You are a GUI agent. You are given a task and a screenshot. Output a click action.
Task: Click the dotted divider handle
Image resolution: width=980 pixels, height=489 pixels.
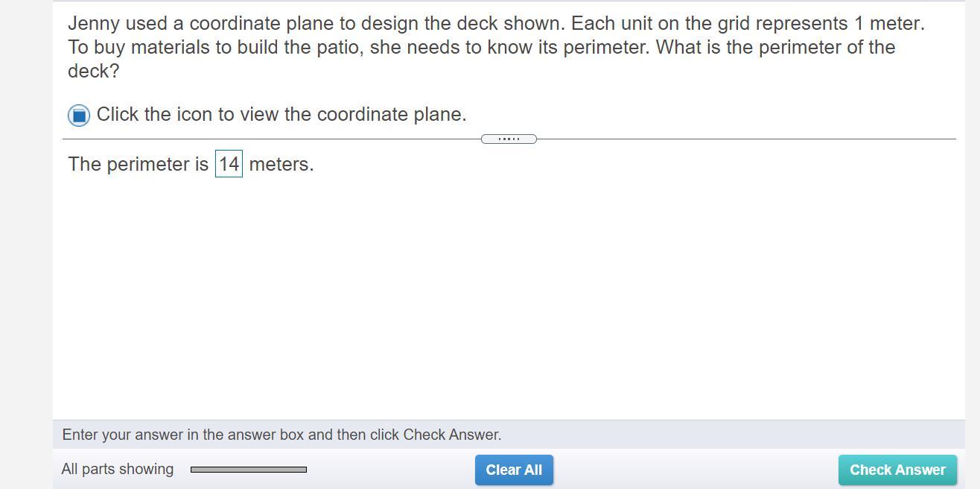pos(509,139)
